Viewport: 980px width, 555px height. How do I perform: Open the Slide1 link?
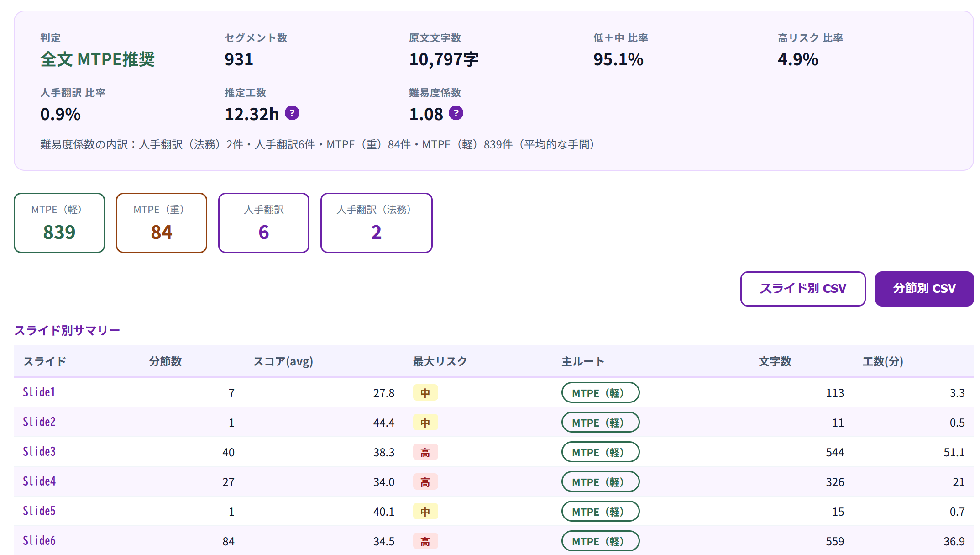pyautogui.click(x=39, y=392)
